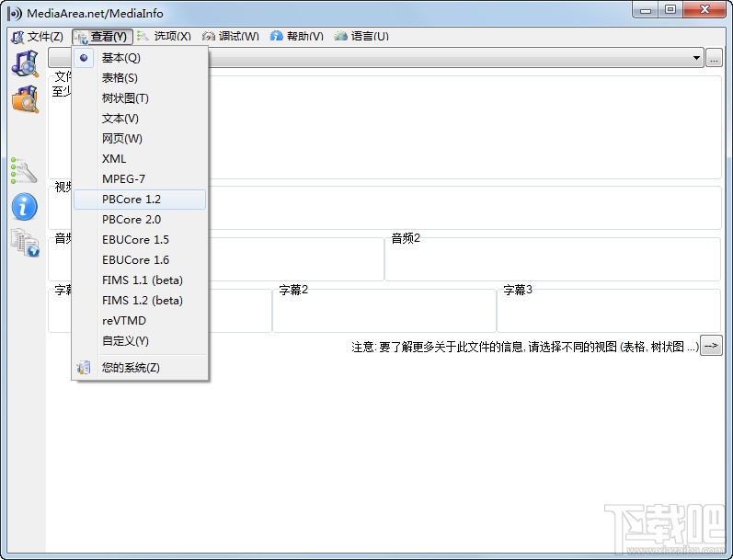The height and width of the screenshot is (560, 733).
Task: Choose the 文本(V) view
Action: point(139,119)
